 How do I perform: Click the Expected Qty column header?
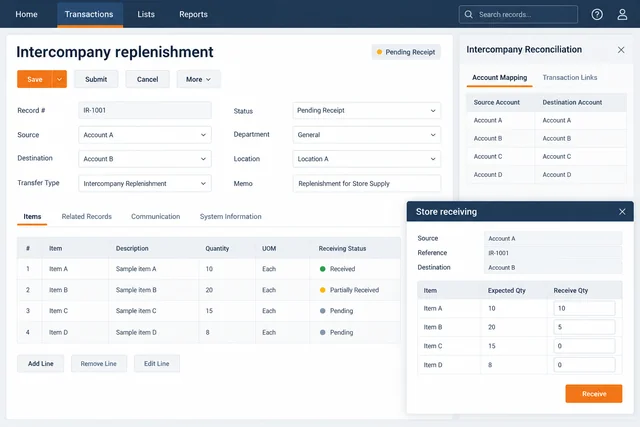(507, 290)
